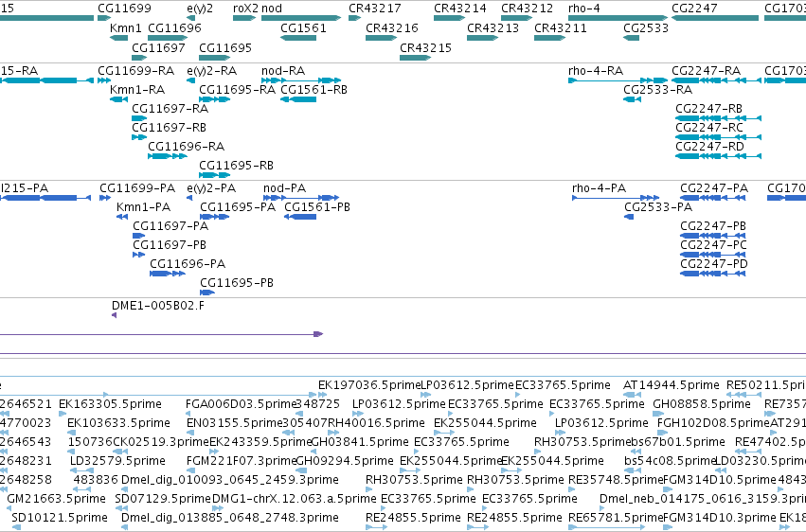Screen dimensions: 806x532
Task: Click the RE65781.5prime EST label
Action: click(616, 518)
